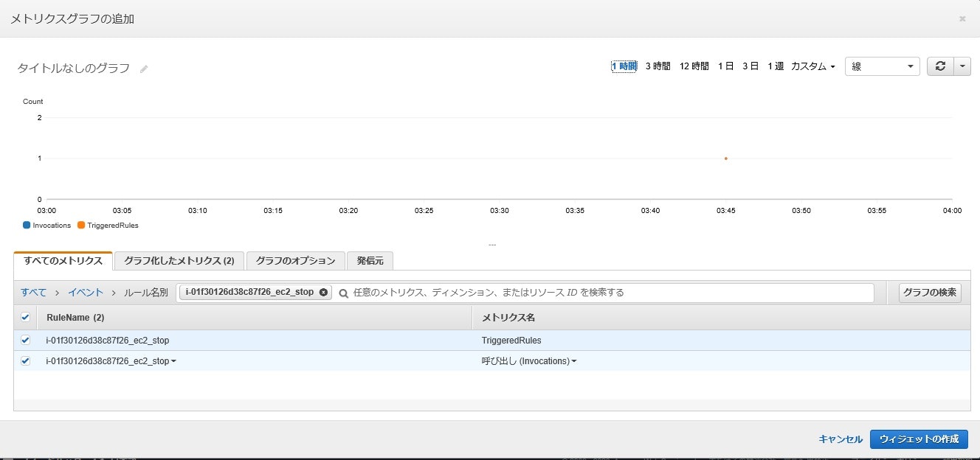Screen dimensions: 980x460
Task: Switch to the グラフ化したメトリクス (2) tab
Action: tap(179, 261)
